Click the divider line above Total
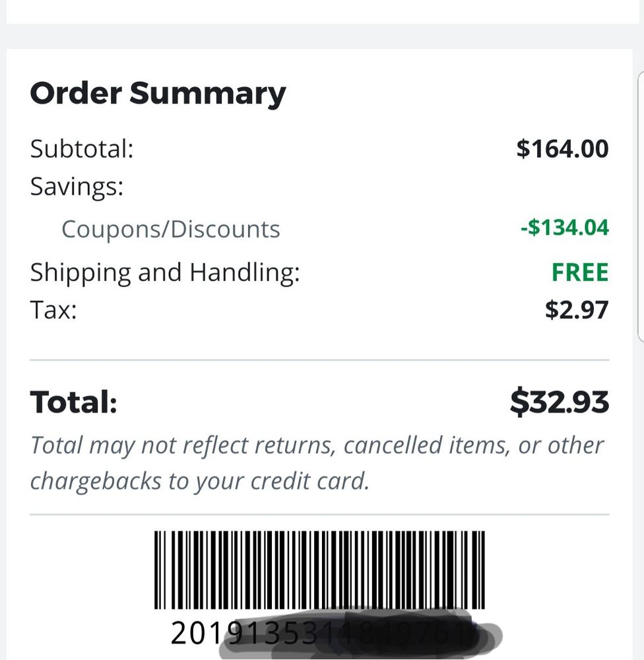Screen dimensions: 644x660 [319, 360]
